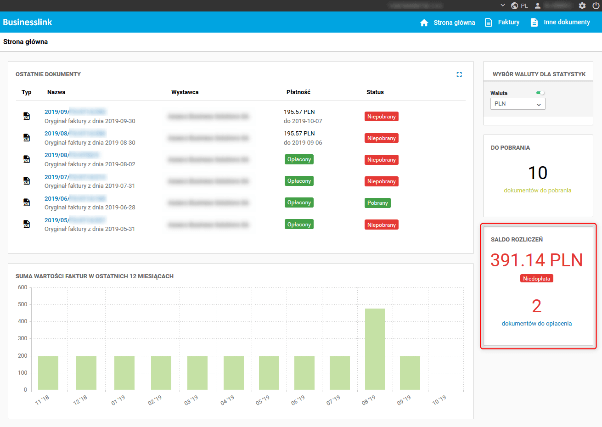
Task: Click Opłacony badge for invoice dated 2019-08-07
Action: [x=299, y=159]
